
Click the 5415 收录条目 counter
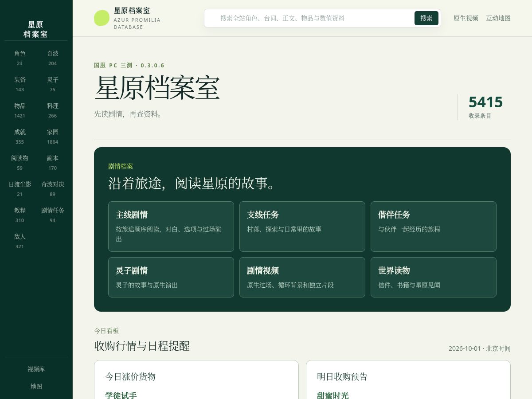point(485,107)
